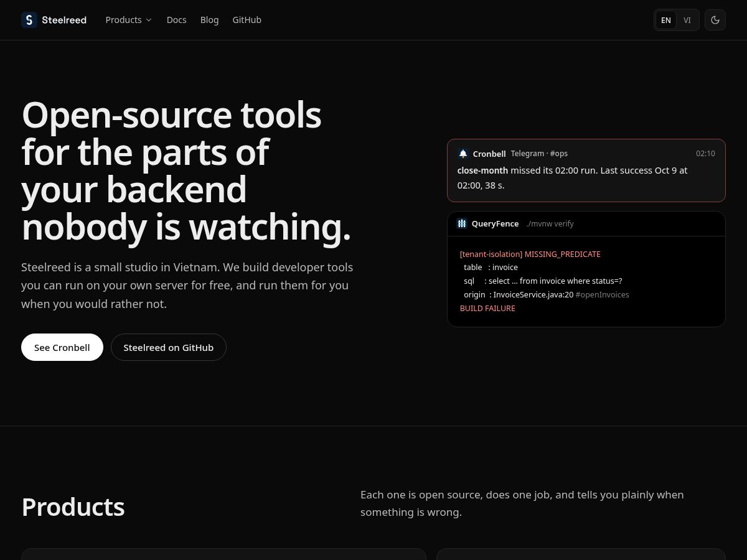Open the Blog nav link
This screenshot has height=560, width=747.
(209, 20)
